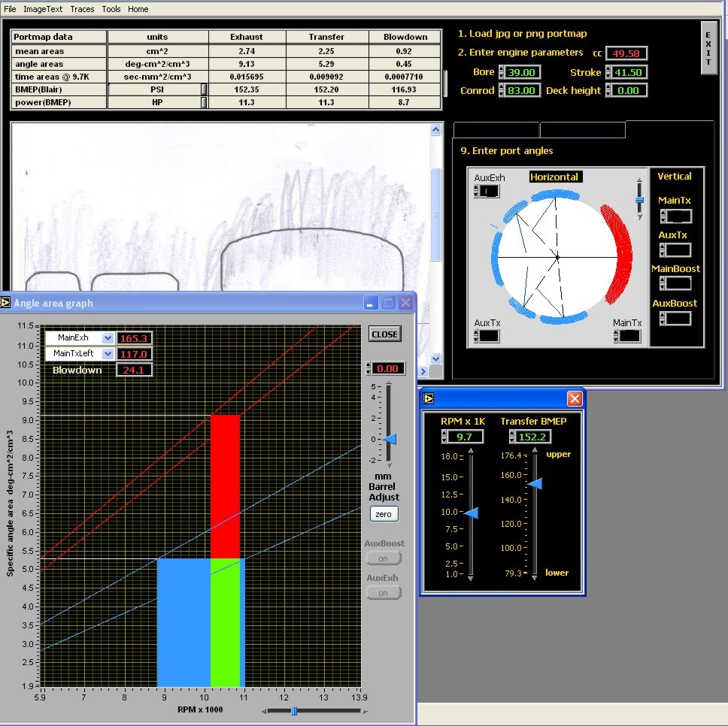The image size is (728, 726).
Task: Click the MainExh value 165.3
Action: click(x=134, y=338)
